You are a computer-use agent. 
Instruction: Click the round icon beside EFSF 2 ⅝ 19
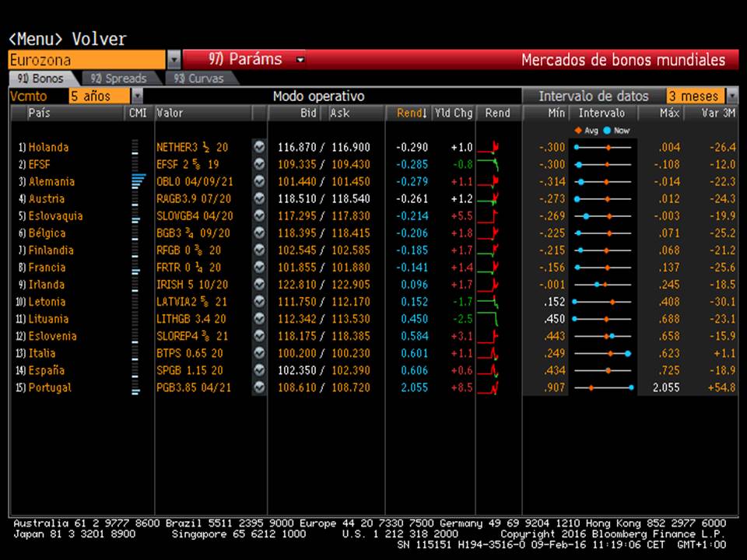[259, 164]
